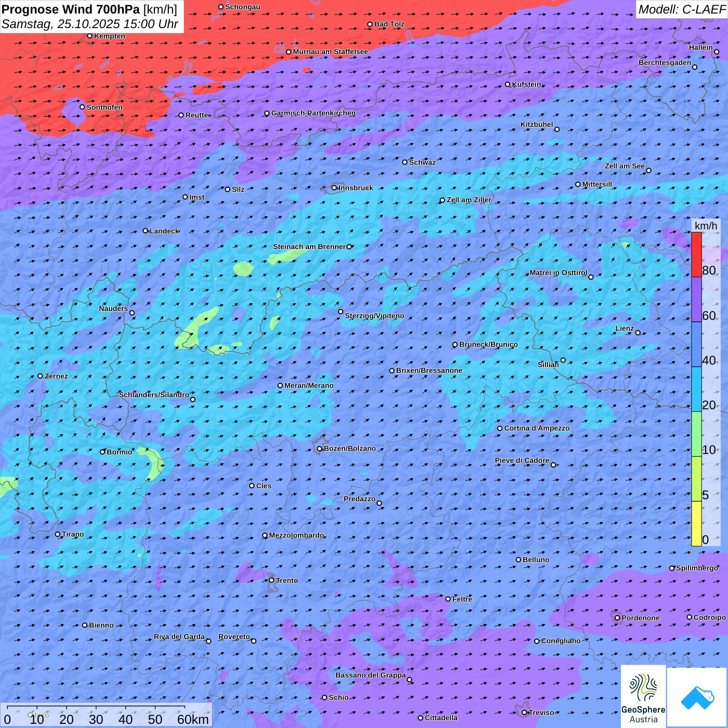Select the Nauders label
The image size is (728, 728).
coord(113,308)
